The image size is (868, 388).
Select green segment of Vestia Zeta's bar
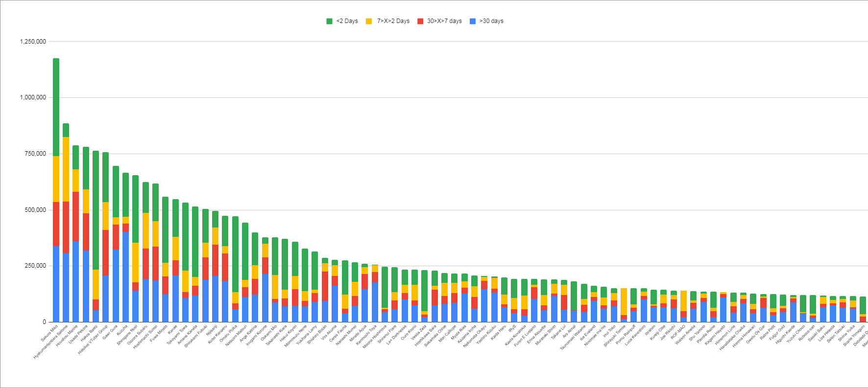click(425, 291)
